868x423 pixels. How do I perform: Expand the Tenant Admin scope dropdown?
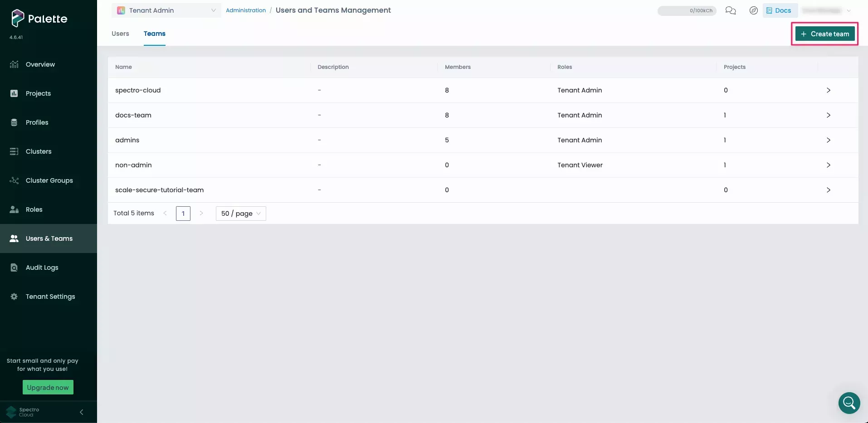coord(166,10)
